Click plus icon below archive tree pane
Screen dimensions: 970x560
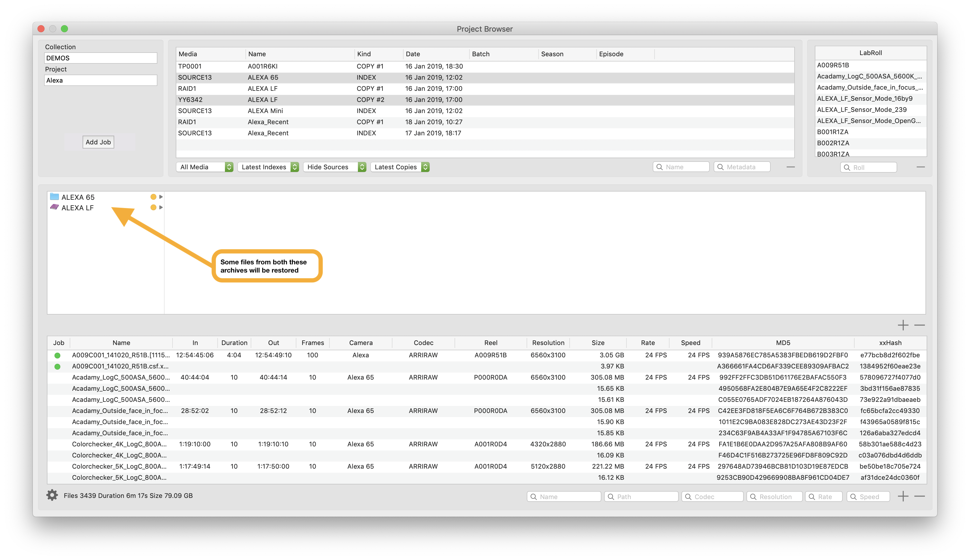(903, 325)
